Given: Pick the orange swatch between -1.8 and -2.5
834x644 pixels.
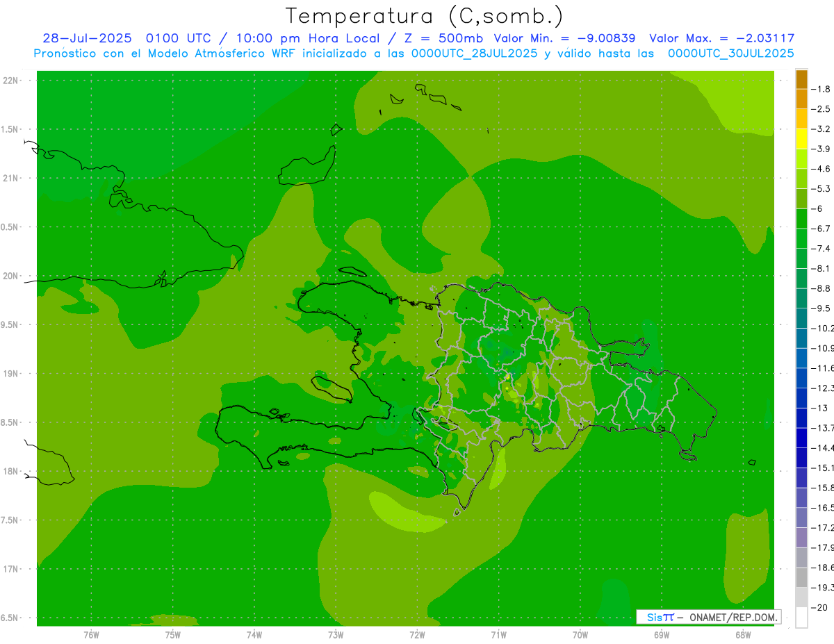Looking at the screenshot, I should (801, 99).
